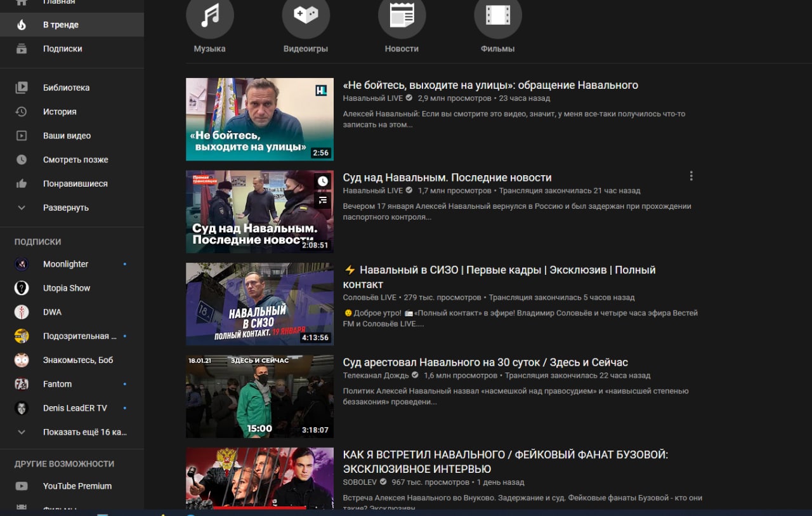
Task: Open title Суд над Навальным. Последние новости
Action: [x=447, y=178]
